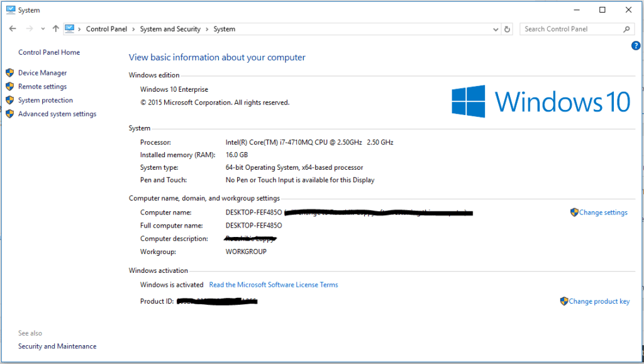Open Advanced system settings
644x364 pixels.
pyautogui.click(x=57, y=114)
